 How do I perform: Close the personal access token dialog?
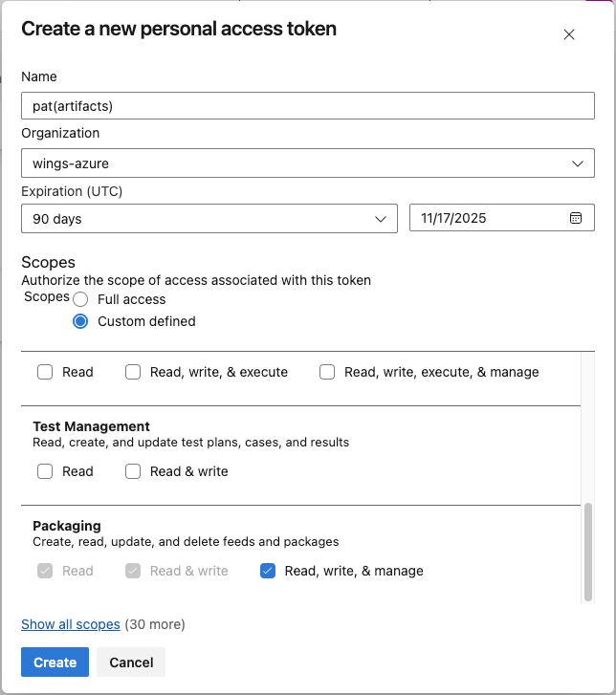569,34
